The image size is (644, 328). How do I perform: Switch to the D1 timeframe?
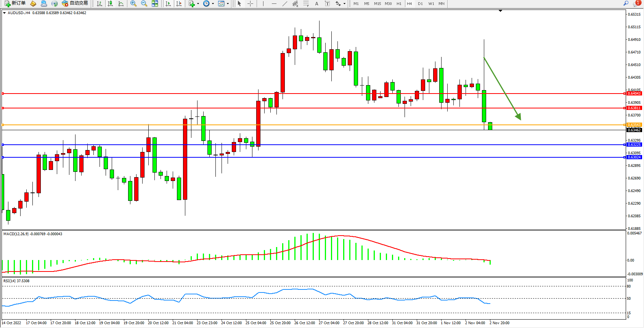(420, 3)
